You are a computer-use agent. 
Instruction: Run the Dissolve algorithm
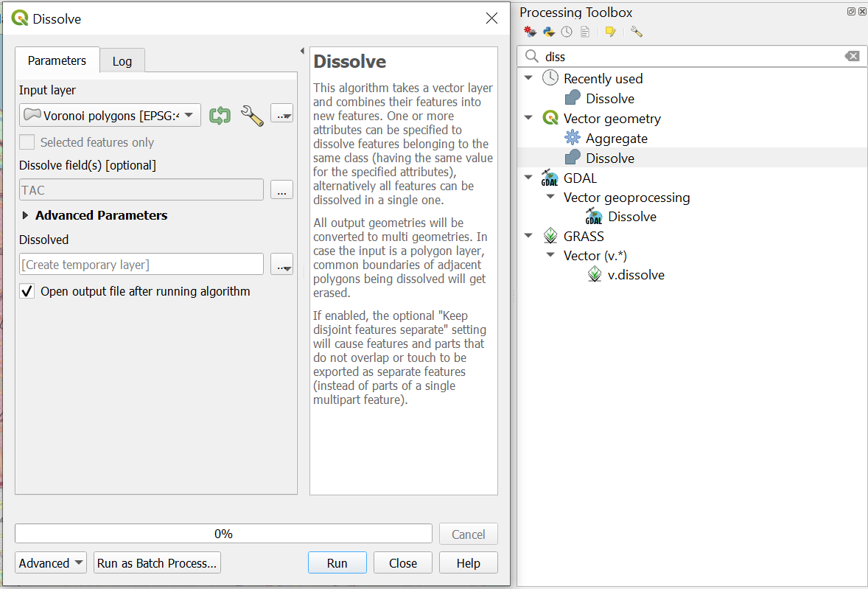point(337,562)
